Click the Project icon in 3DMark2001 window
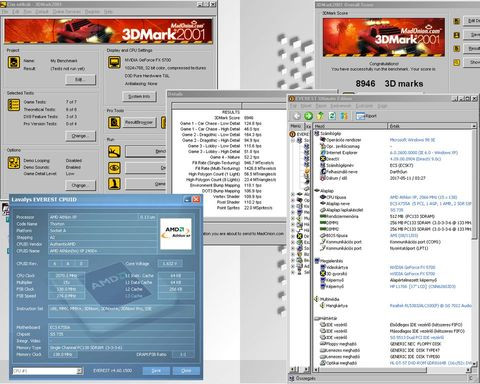This screenshot has height=384, width=480. 14,63
